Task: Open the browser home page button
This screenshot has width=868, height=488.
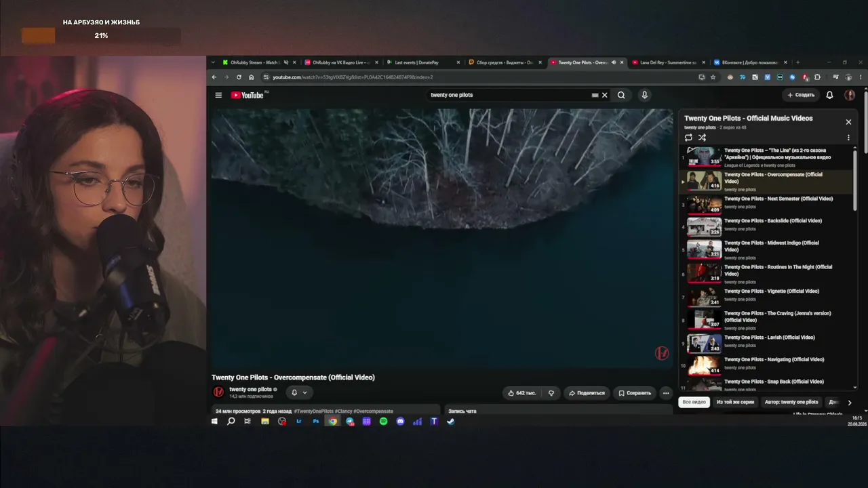Action: pos(251,77)
